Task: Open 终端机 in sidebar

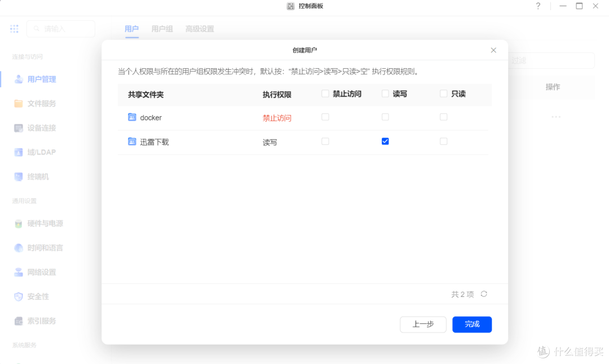Action: tap(38, 176)
